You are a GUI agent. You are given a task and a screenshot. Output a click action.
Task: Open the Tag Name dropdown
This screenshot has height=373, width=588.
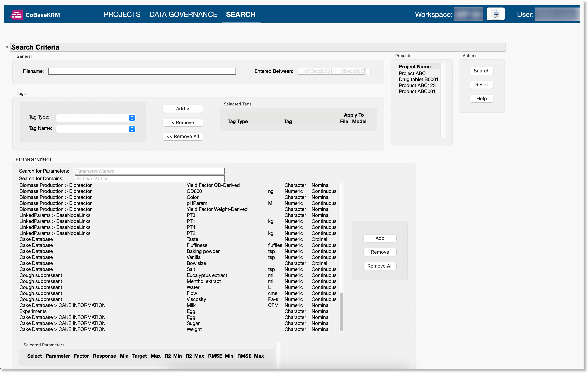[95, 129]
